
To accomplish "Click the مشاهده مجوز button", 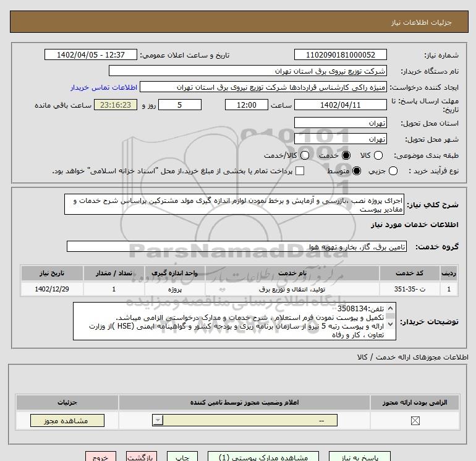I will click(67, 421).
